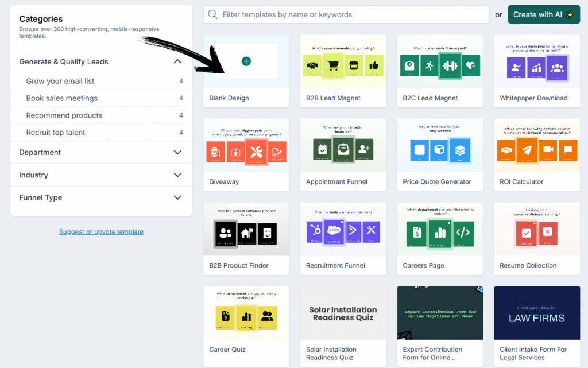The image size is (588, 368).
Task: Open Suggest or upvote template link
Action: pyautogui.click(x=101, y=232)
